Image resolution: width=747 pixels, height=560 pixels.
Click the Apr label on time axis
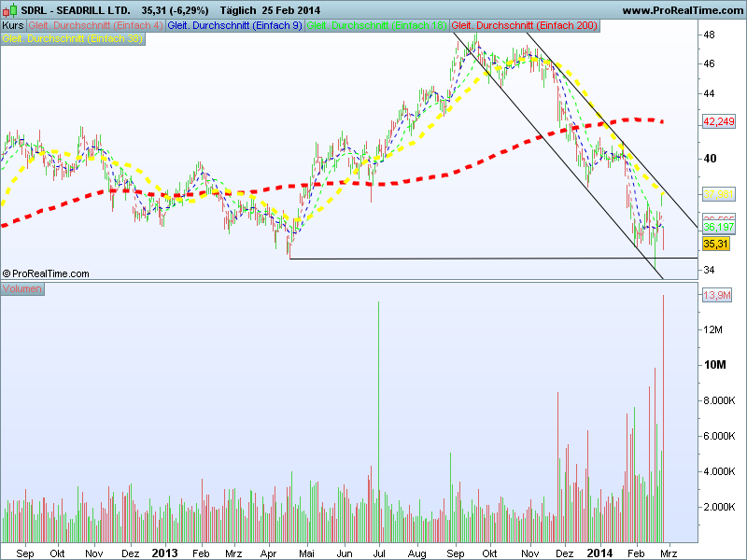(x=268, y=553)
